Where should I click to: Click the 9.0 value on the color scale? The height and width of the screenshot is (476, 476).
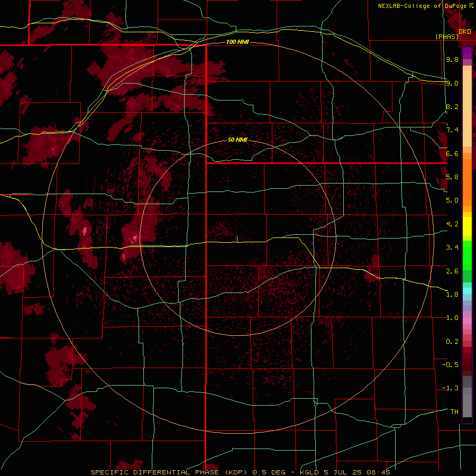[452, 83]
